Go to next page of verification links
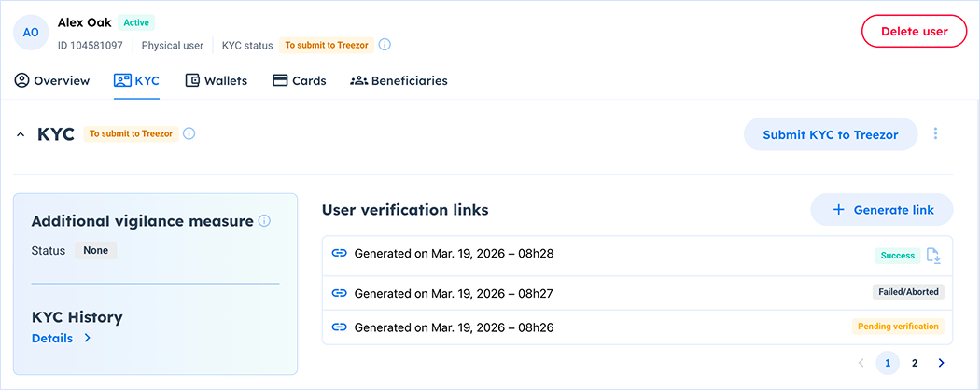 coord(941,363)
